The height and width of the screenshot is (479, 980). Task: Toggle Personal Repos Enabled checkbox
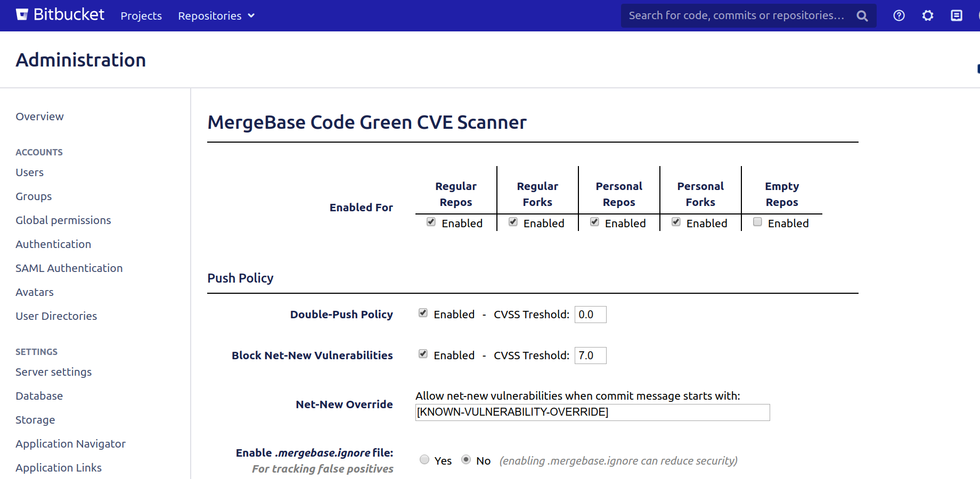tap(594, 222)
